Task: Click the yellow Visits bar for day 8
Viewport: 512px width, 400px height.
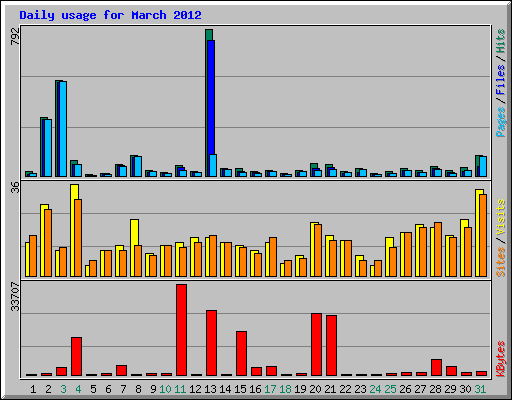Action: tap(135, 232)
